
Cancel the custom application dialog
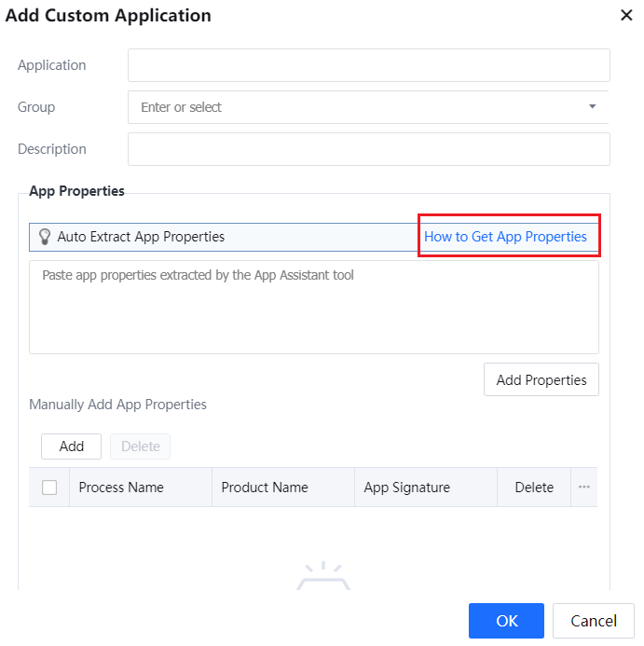click(x=594, y=621)
